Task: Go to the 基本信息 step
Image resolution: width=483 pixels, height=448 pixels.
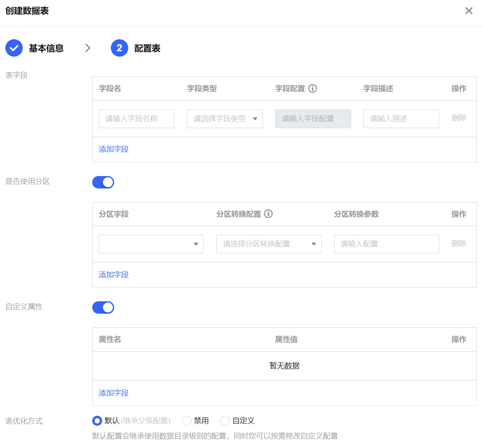Action: [46, 48]
